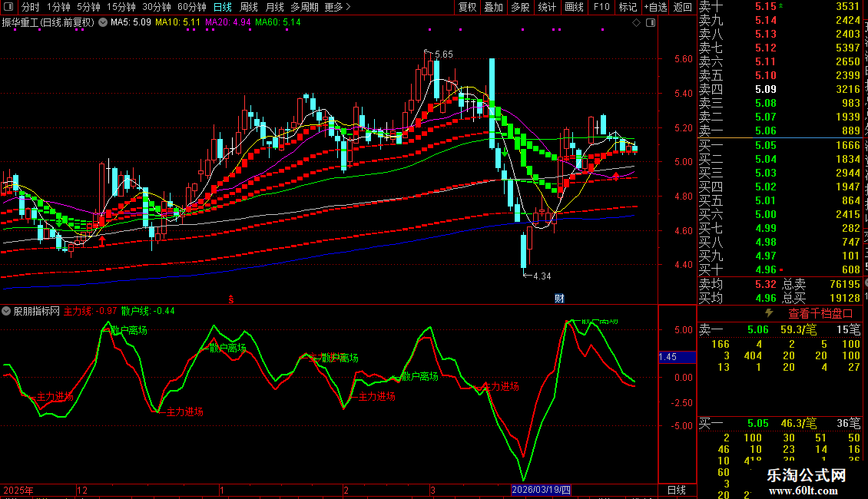Click the 主力线: -0.97 indicator value
Screen dimensions: 868x499
(90, 312)
